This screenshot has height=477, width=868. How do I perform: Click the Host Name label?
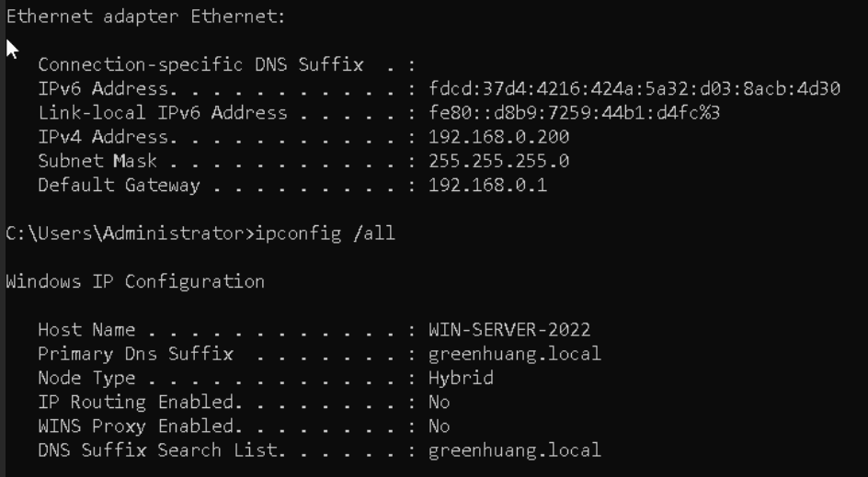[86, 330]
